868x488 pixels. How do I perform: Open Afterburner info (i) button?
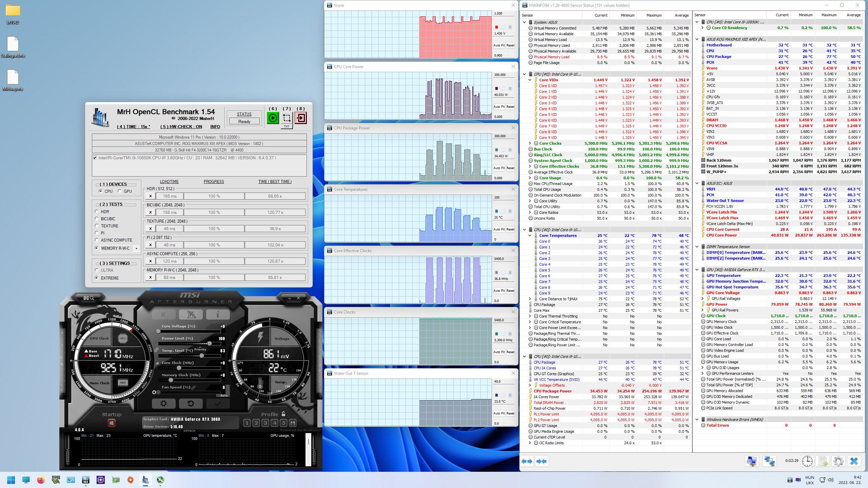click(218, 314)
